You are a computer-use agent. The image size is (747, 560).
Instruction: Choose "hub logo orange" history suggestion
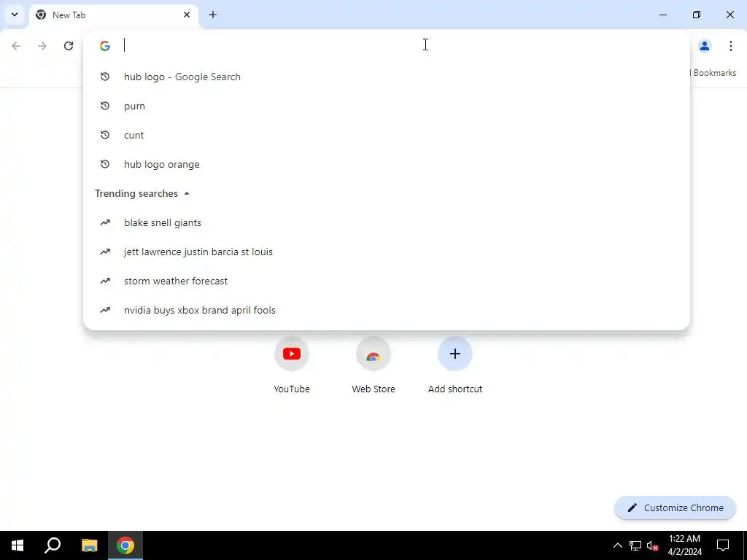point(387,164)
